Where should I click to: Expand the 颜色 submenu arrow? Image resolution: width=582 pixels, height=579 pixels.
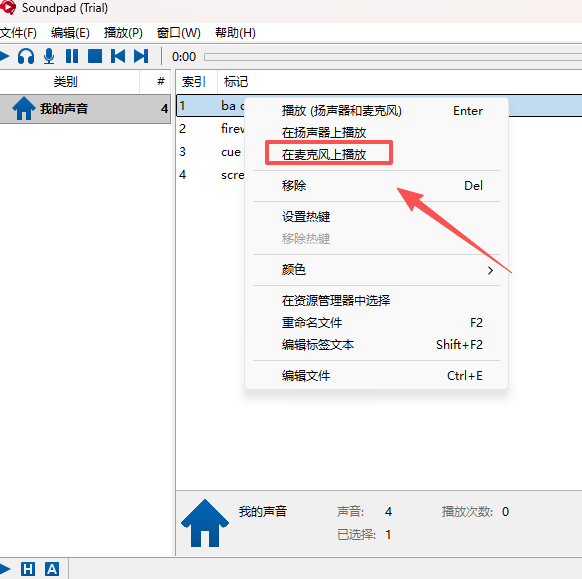pyautogui.click(x=490, y=270)
